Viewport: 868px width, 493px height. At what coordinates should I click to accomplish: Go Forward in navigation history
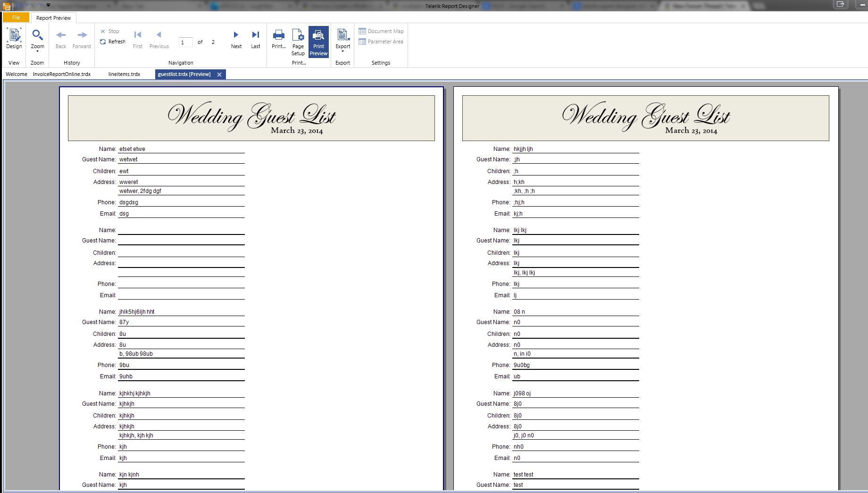click(x=82, y=40)
